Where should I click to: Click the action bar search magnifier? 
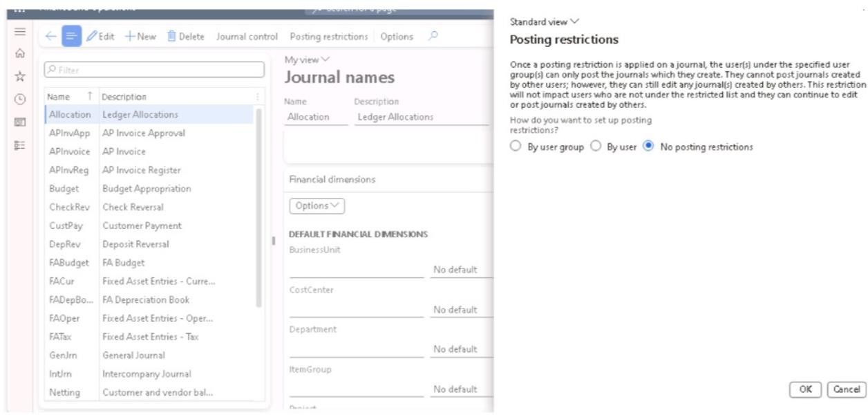pyautogui.click(x=433, y=37)
